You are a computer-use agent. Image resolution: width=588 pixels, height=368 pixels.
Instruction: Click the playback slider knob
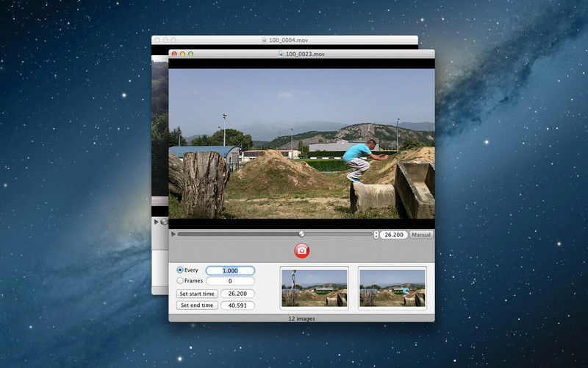(x=301, y=234)
